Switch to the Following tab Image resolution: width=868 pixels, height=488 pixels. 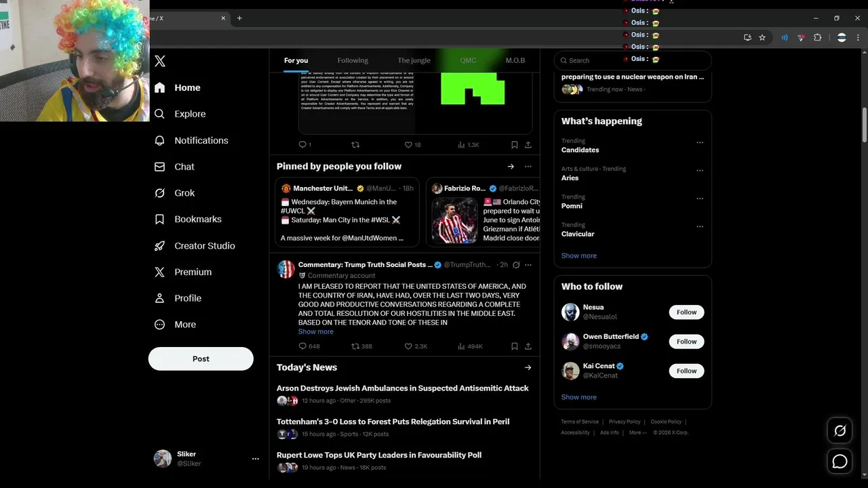coord(353,60)
